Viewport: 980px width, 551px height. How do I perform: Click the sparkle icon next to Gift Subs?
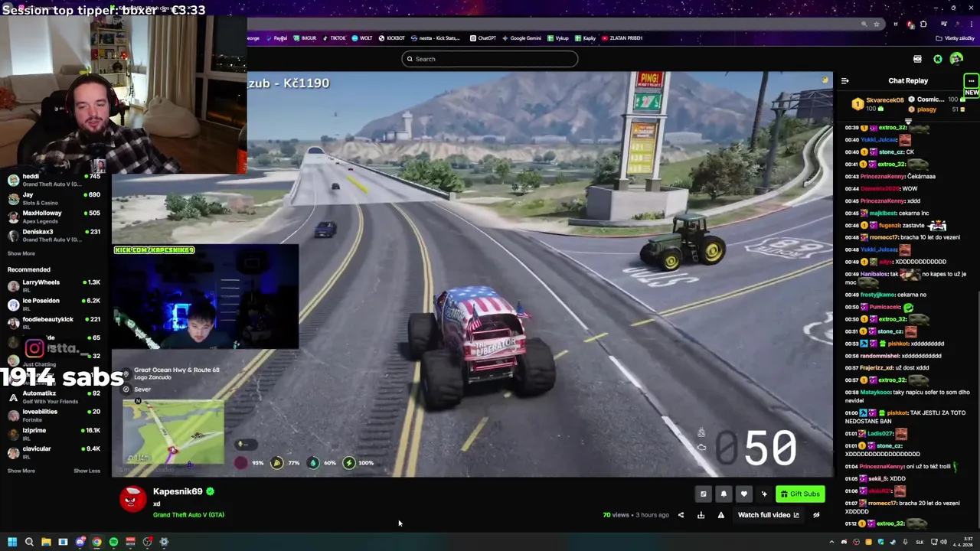[x=764, y=494]
